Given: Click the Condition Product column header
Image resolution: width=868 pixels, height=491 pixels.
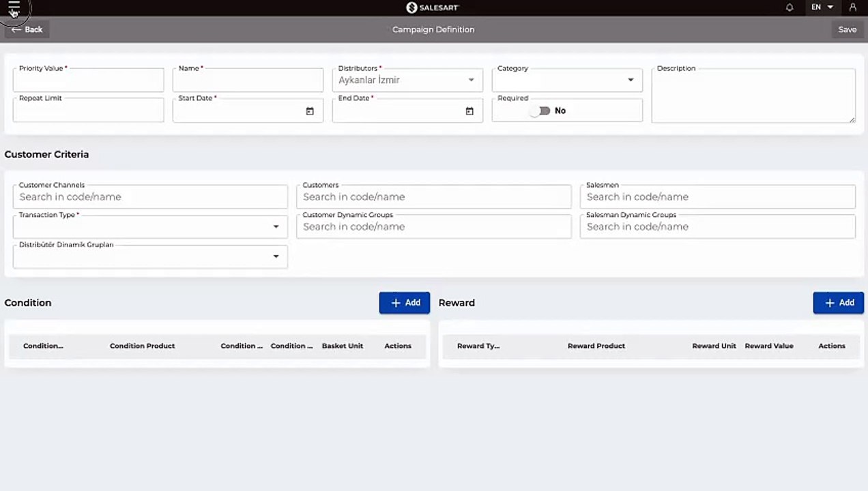Looking at the screenshot, I should pos(142,346).
